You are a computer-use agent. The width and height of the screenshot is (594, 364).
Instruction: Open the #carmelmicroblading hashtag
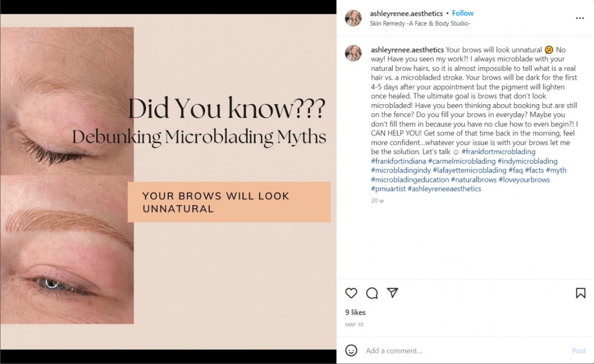click(461, 161)
